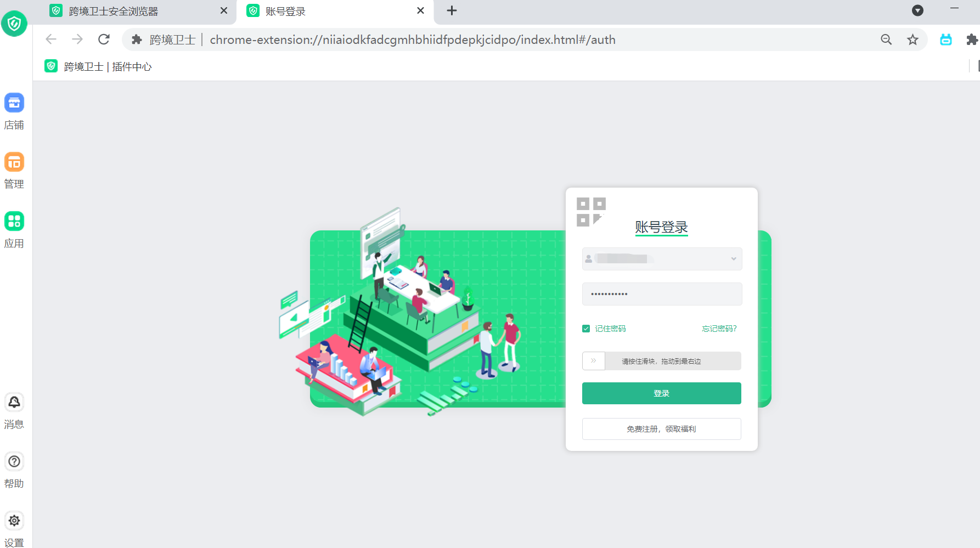This screenshot has height=548, width=980.
Task: Open the 店铺 store icon in sidebar
Action: [x=14, y=103]
